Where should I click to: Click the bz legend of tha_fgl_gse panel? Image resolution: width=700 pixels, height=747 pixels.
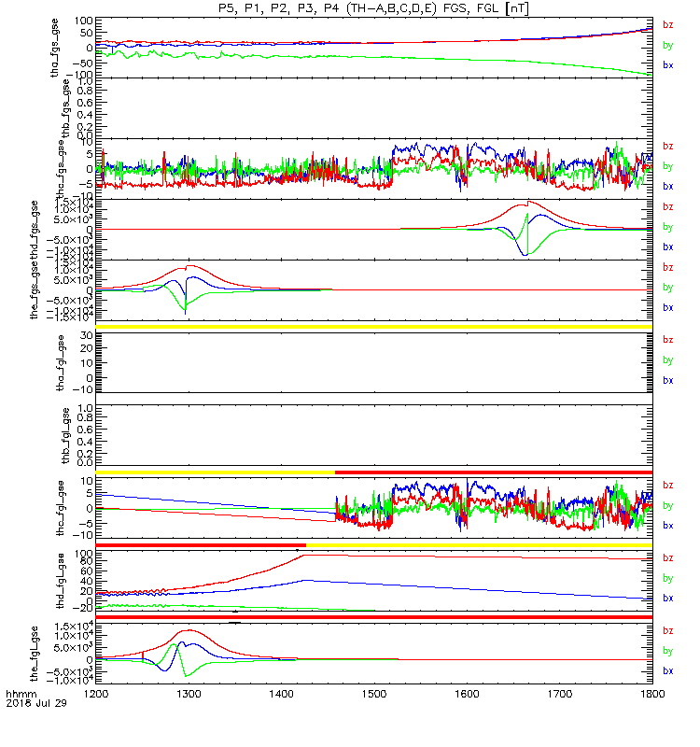coord(668,340)
